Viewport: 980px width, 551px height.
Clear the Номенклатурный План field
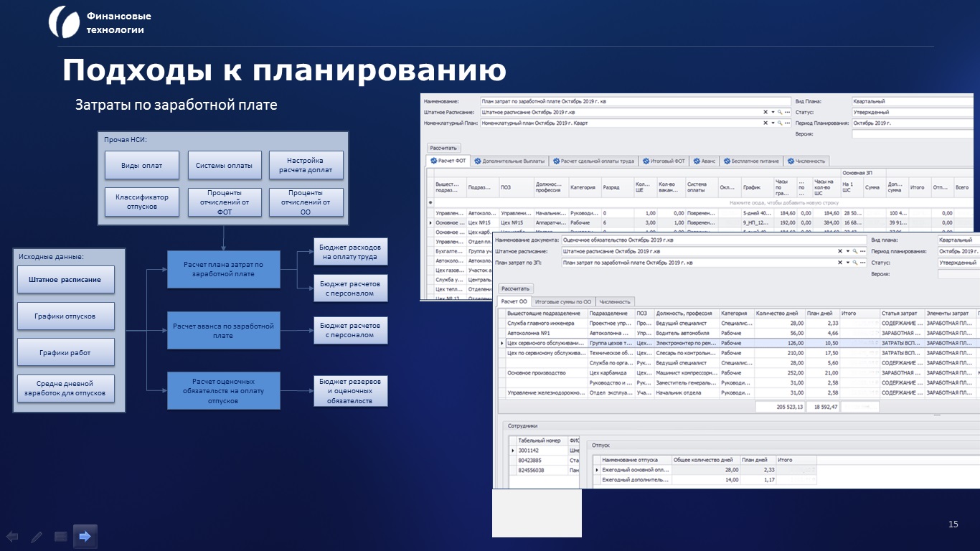click(x=765, y=123)
